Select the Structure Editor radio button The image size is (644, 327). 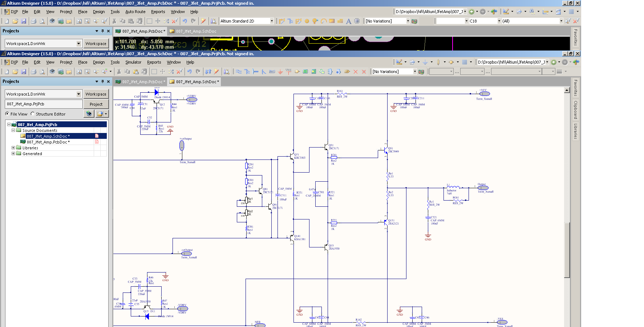33,114
